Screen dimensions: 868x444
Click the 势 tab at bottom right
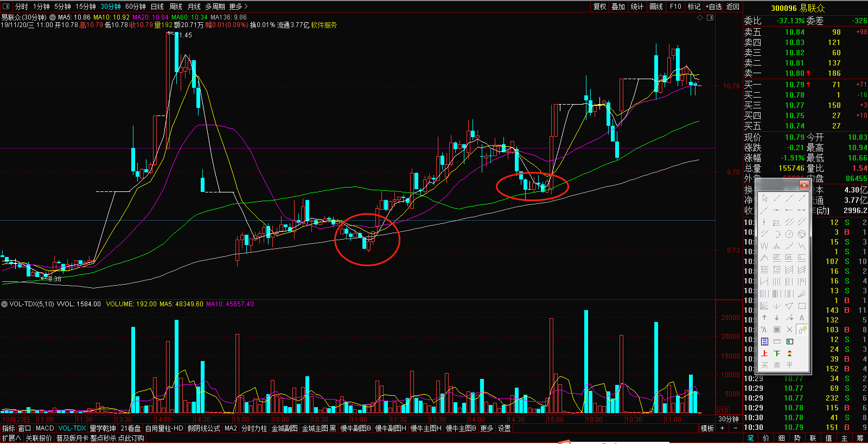(x=797, y=438)
